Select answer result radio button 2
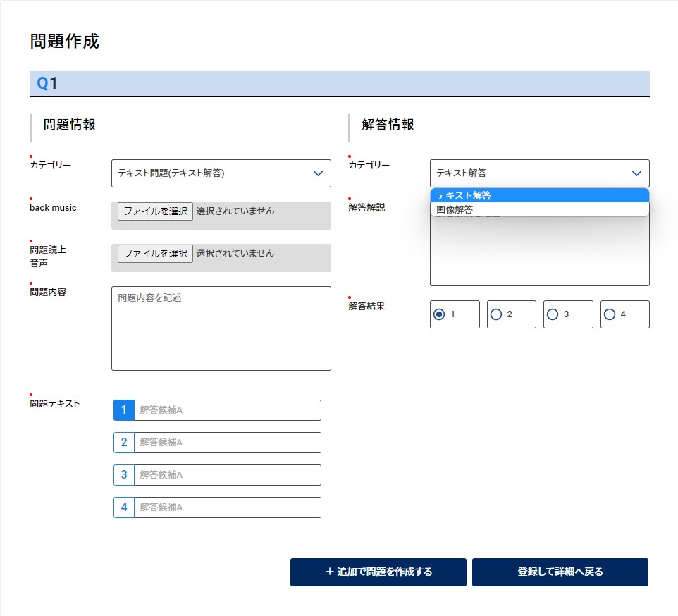Viewport: 678px width, 616px height. click(496, 314)
